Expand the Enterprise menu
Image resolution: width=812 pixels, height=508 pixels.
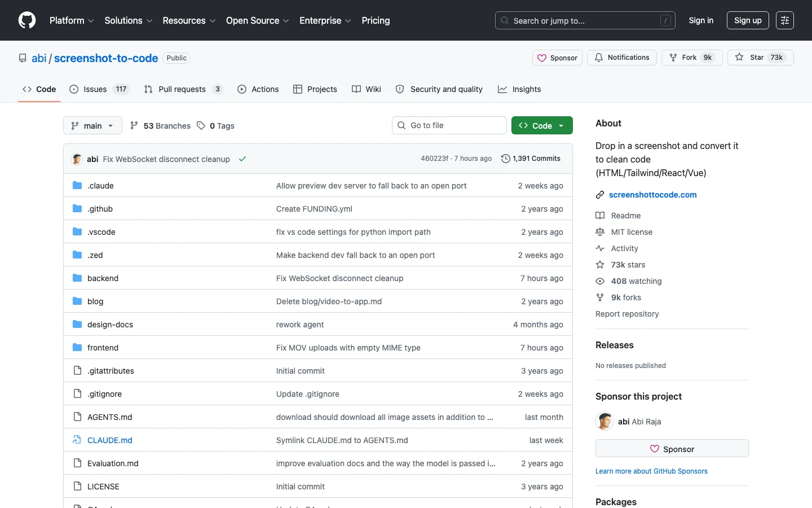325,20
